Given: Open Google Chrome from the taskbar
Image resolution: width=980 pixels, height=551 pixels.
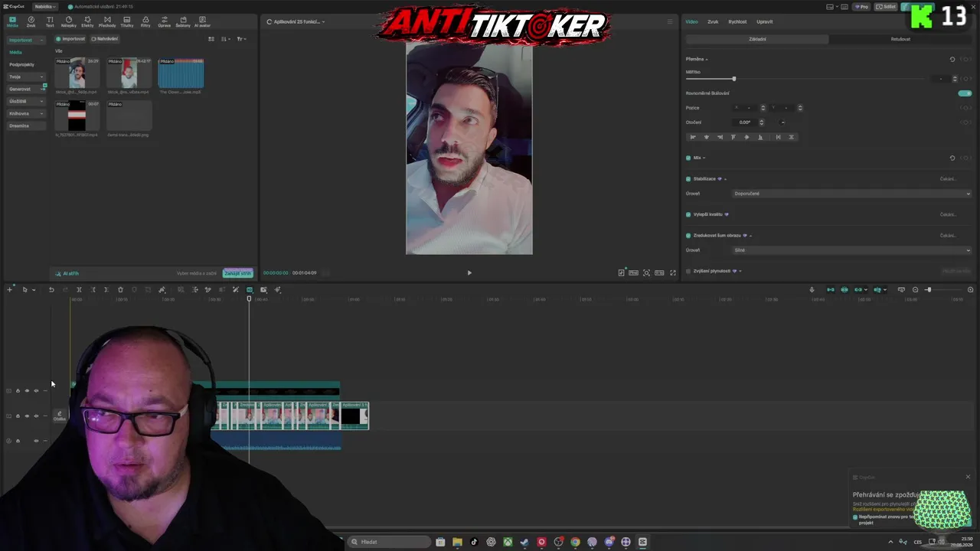Looking at the screenshot, I should [575, 542].
